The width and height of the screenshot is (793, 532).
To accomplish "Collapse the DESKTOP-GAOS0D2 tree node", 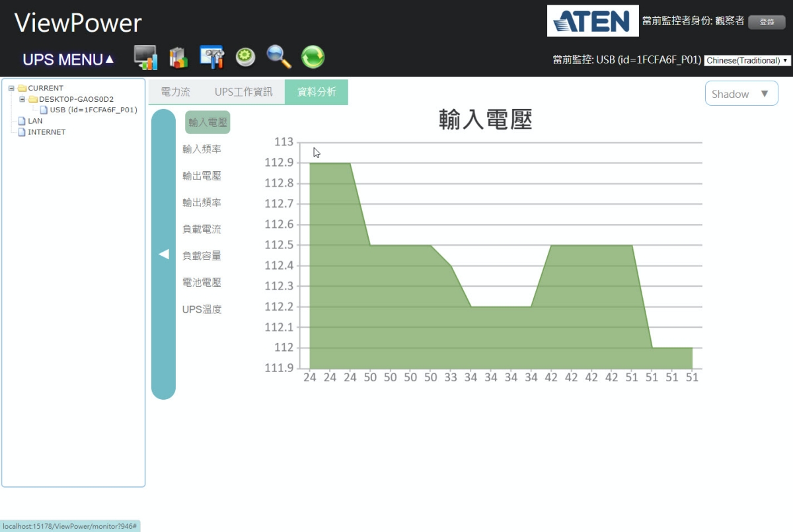I will pos(22,100).
